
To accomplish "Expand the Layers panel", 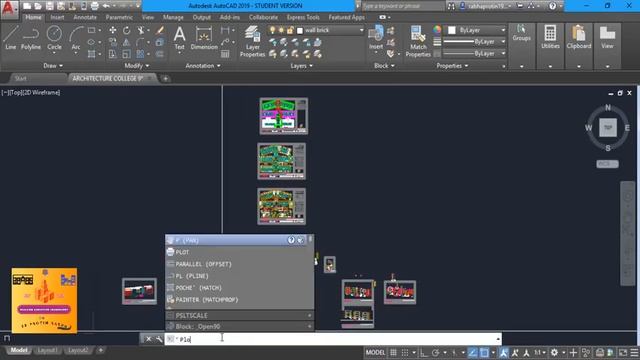I will point(302,66).
